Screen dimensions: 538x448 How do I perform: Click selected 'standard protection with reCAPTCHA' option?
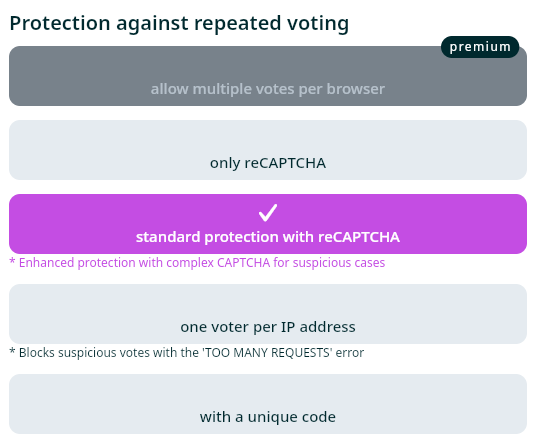tap(268, 224)
